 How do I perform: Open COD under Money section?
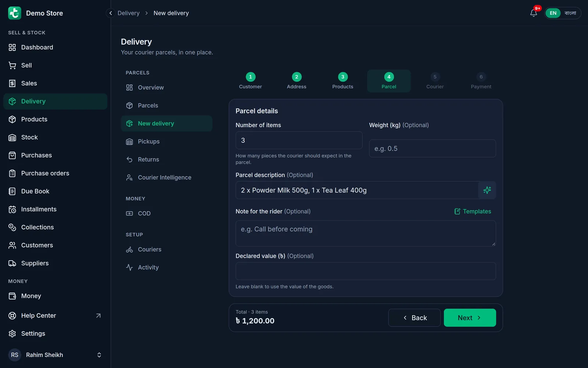click(166, 213)
